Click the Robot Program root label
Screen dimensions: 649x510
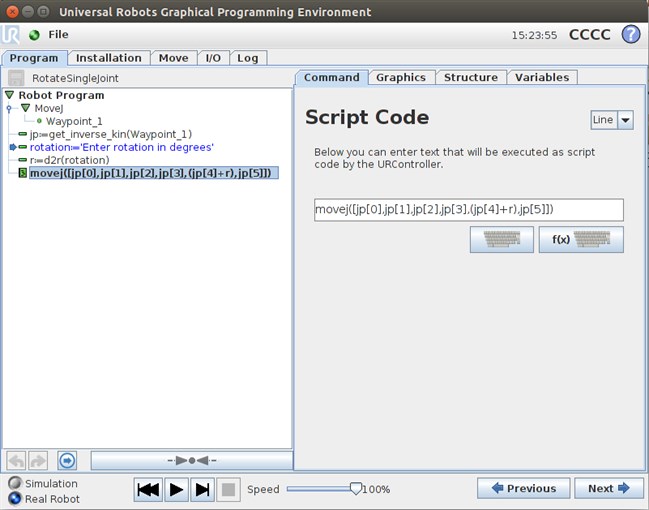tap(61, 95)
